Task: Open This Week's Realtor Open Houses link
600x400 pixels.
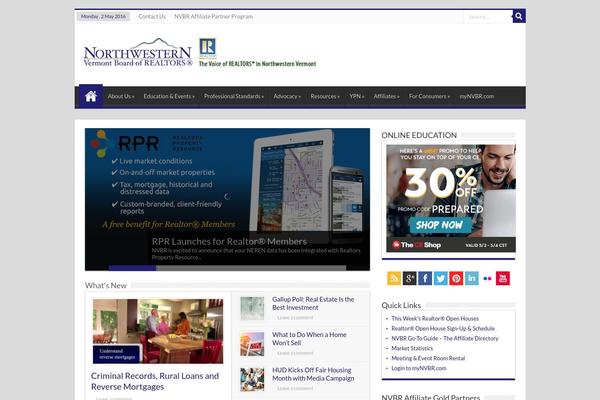Action: pos(435,318)
